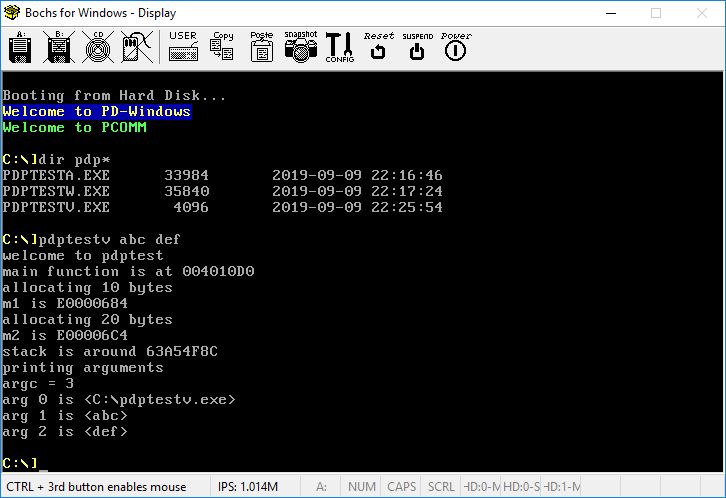Click the 'm1 is E0000684' line

[65, 304]
